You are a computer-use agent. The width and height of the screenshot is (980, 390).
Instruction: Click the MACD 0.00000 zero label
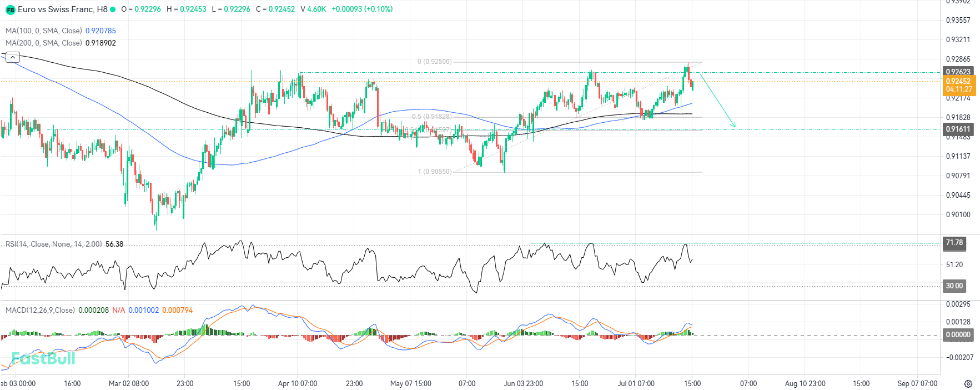(958, 335)
